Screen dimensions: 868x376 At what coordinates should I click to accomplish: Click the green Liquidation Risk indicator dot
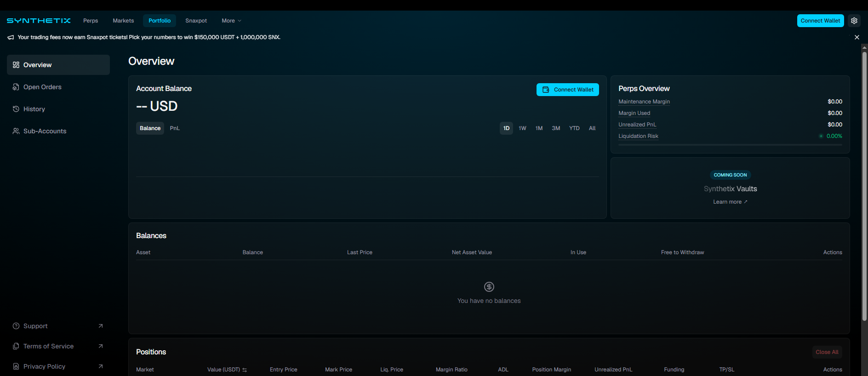(x=821, y=136)
